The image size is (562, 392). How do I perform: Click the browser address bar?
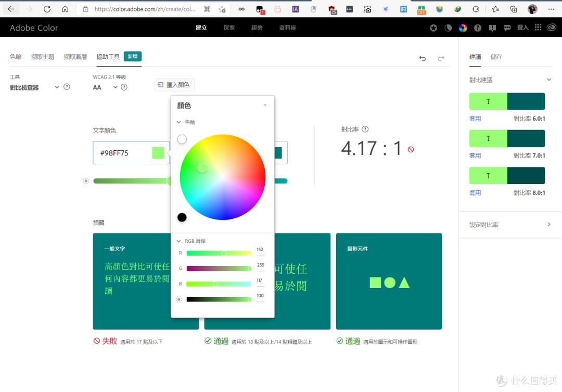(145, 9)
